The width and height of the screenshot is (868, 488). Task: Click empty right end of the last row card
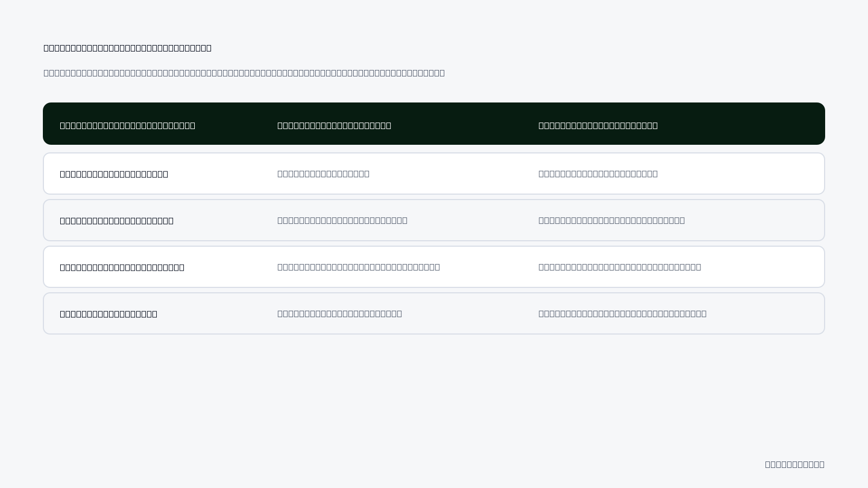click(770, 313)
